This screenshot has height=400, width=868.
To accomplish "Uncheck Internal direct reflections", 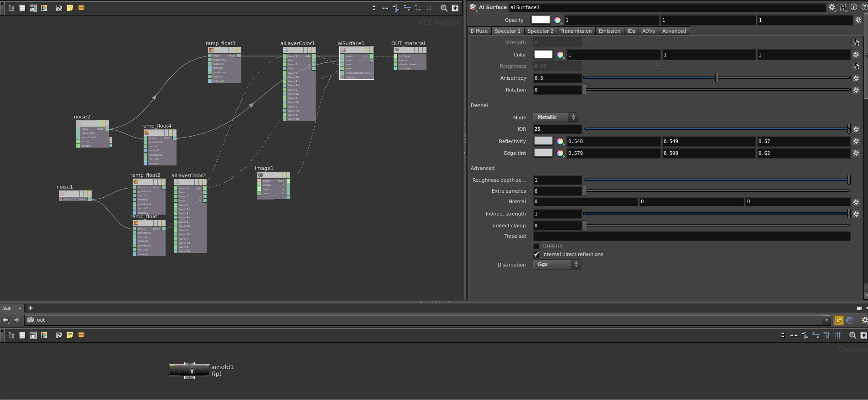I will [536, 255].
